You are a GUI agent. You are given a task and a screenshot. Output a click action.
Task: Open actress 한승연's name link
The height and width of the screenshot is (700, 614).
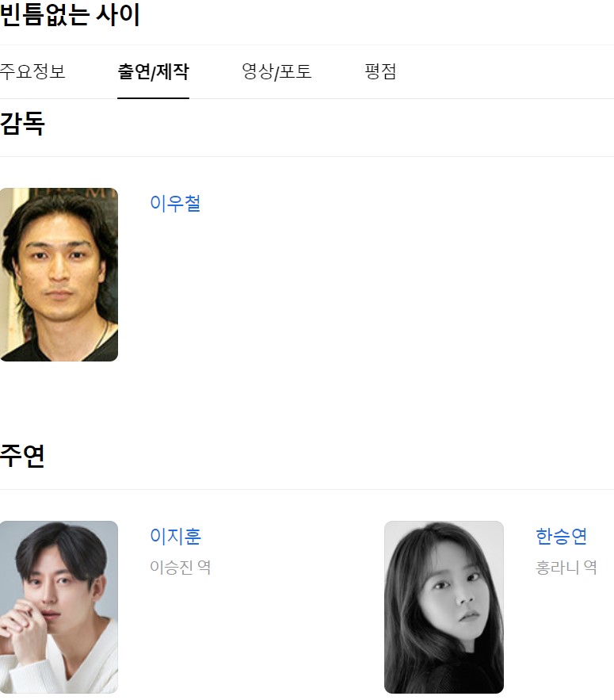click(562, 536)
